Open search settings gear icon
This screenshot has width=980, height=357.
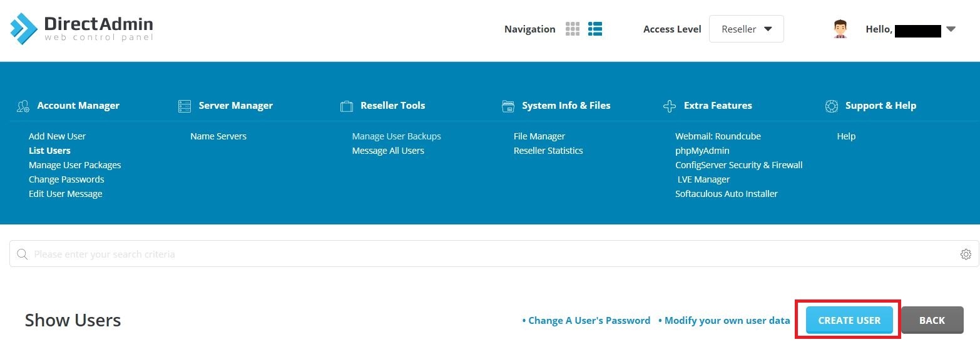[966, 254]
